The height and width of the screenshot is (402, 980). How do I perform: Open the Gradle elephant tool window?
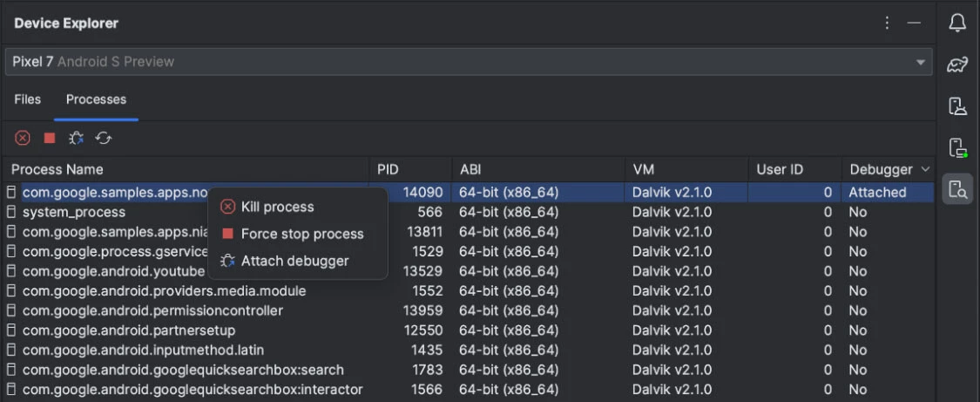pyautogui.click(x=957, y=65)
